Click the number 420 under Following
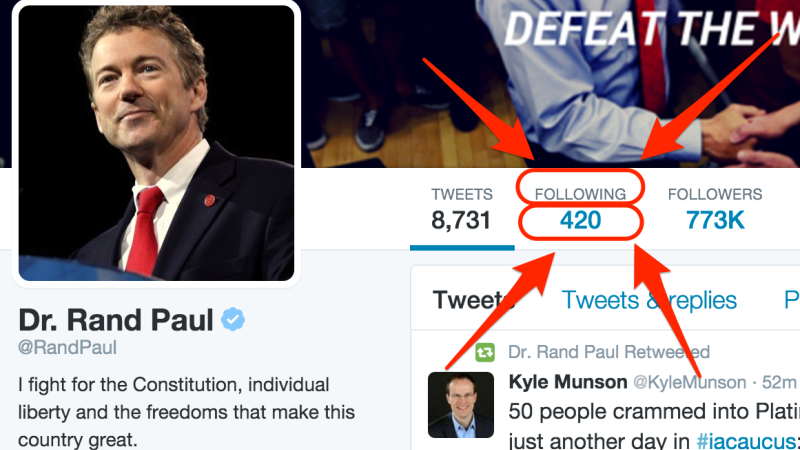Viewport: 800px width, 450px height. [x=580, y=220]
